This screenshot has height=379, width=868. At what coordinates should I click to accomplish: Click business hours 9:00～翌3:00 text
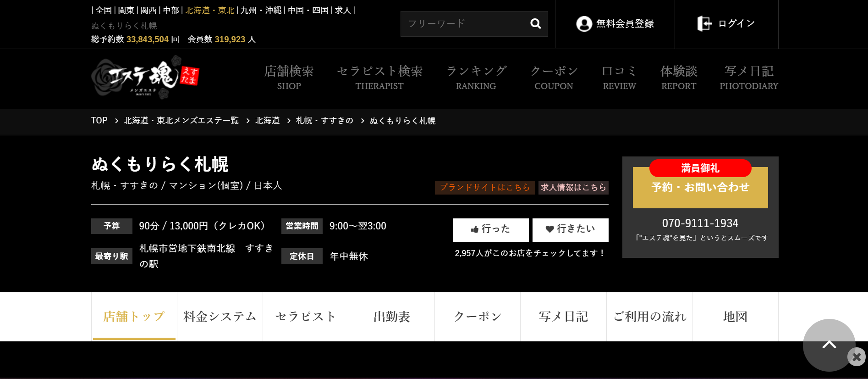point(358,226)
